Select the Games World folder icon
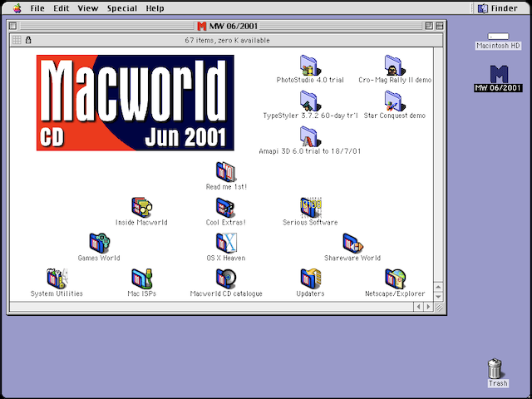 tap(99, 244)
